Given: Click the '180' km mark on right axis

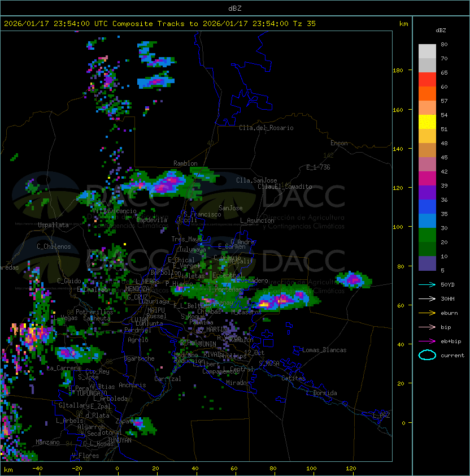Looking at the screenshot, I should [398, 71].
